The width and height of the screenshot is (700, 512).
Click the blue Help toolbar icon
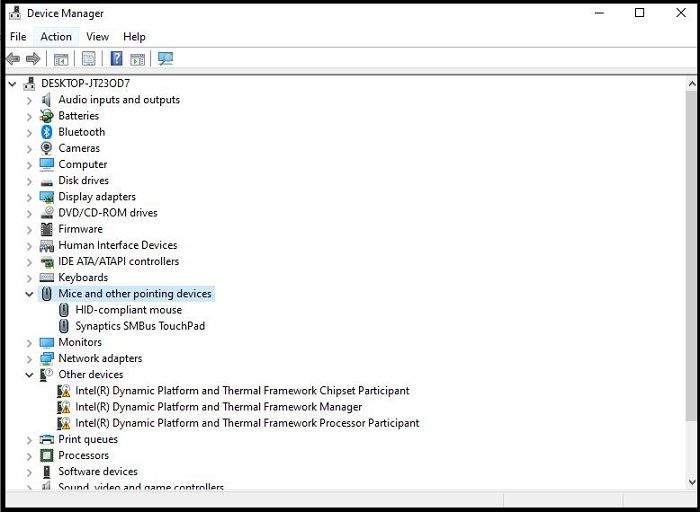(x=116, y=58)
